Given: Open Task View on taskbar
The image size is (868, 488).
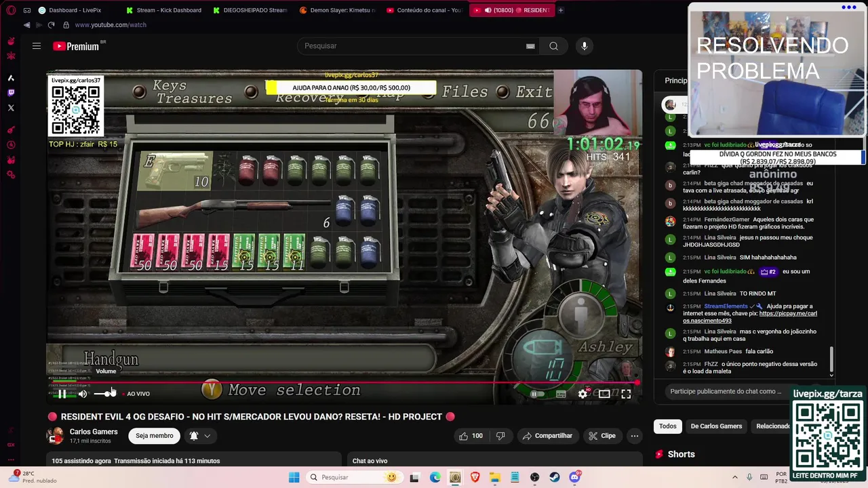Looking at the screenshot, I should click(414, 477).
